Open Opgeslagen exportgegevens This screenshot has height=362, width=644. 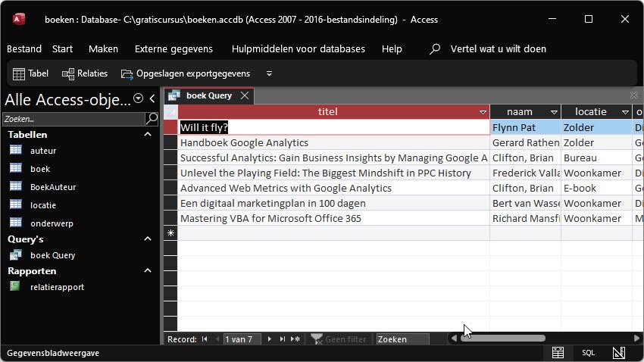(186, 73)
